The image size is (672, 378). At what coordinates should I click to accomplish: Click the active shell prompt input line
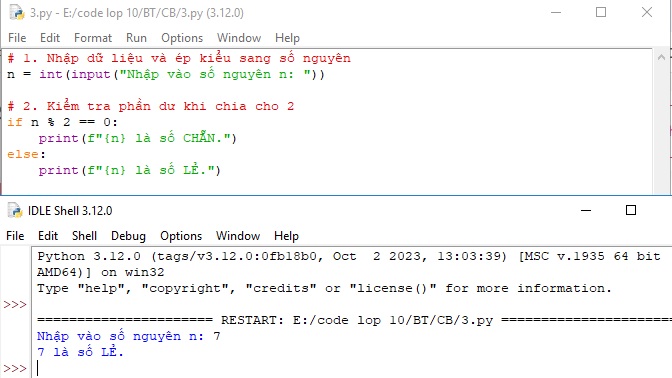[351, 368]
